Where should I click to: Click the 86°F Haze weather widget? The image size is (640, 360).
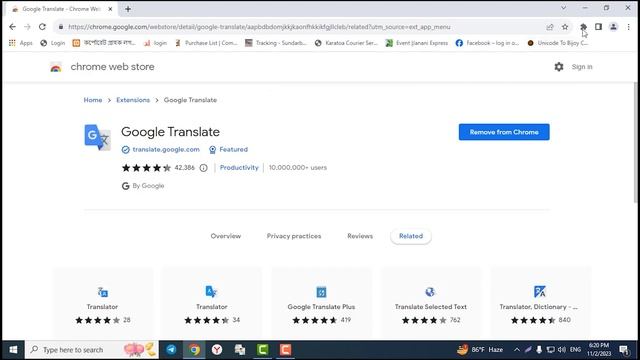coord(480,350)
